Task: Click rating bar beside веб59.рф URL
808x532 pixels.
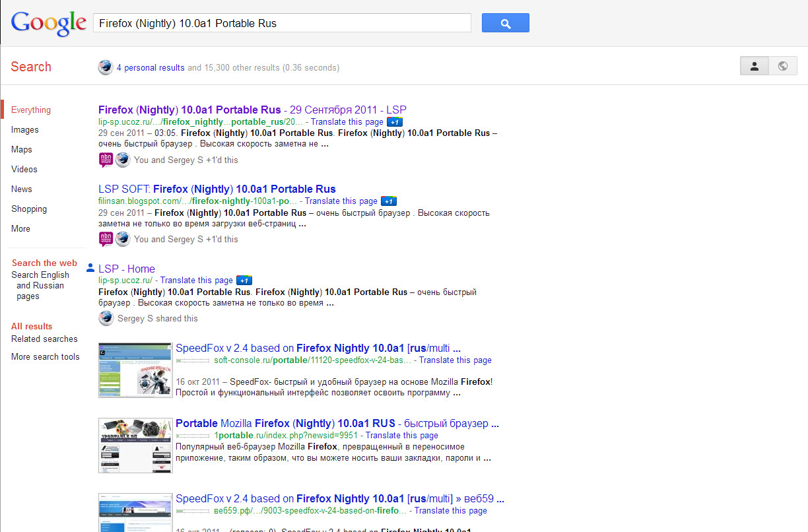Action: [193, 511]
